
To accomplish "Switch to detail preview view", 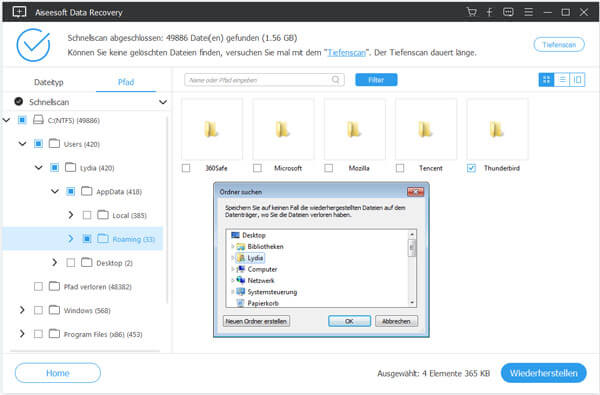I will click(577, 80).
